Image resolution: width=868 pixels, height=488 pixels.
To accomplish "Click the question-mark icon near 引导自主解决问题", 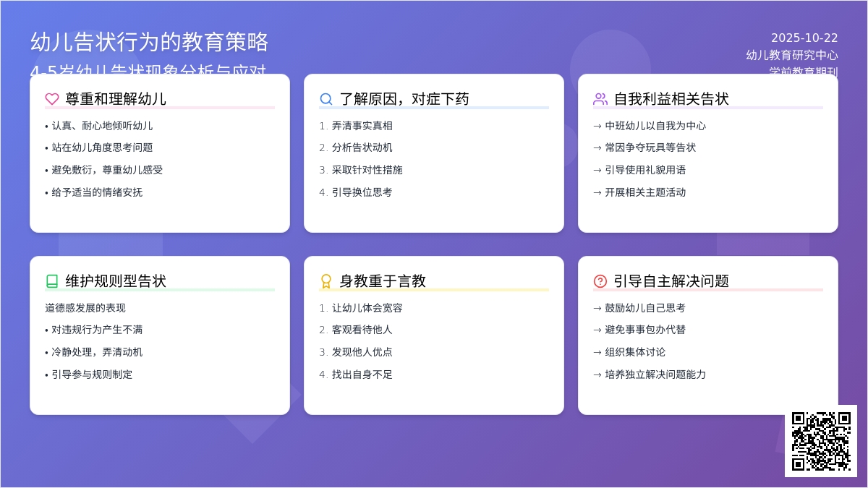I will [600, 281].
